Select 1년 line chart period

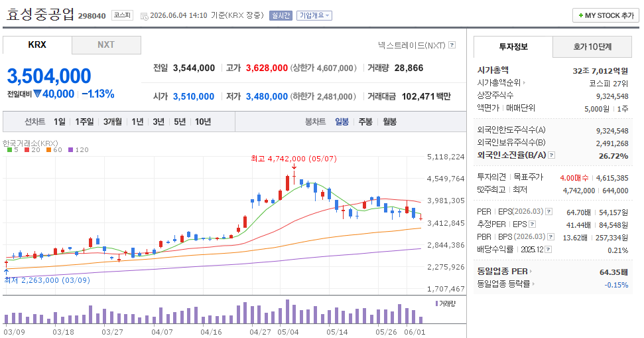point(137,122)
